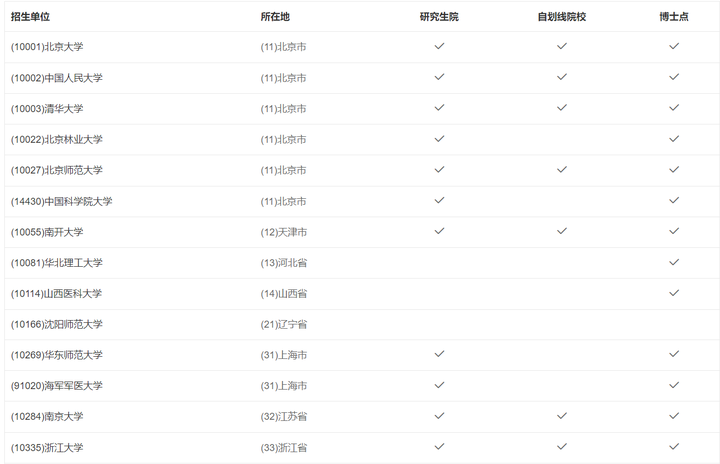Click 招生单位 column header
Screen dimensions: 720x464
pyautogui.click(x=30, y=17)
